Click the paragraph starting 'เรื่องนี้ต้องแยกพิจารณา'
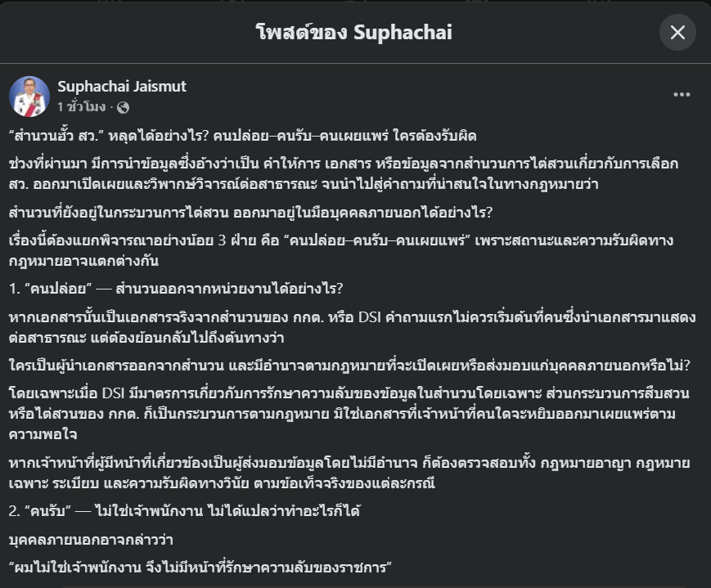Image resolution: width=711 pixels, height=588 pixels. pos(341,250)
